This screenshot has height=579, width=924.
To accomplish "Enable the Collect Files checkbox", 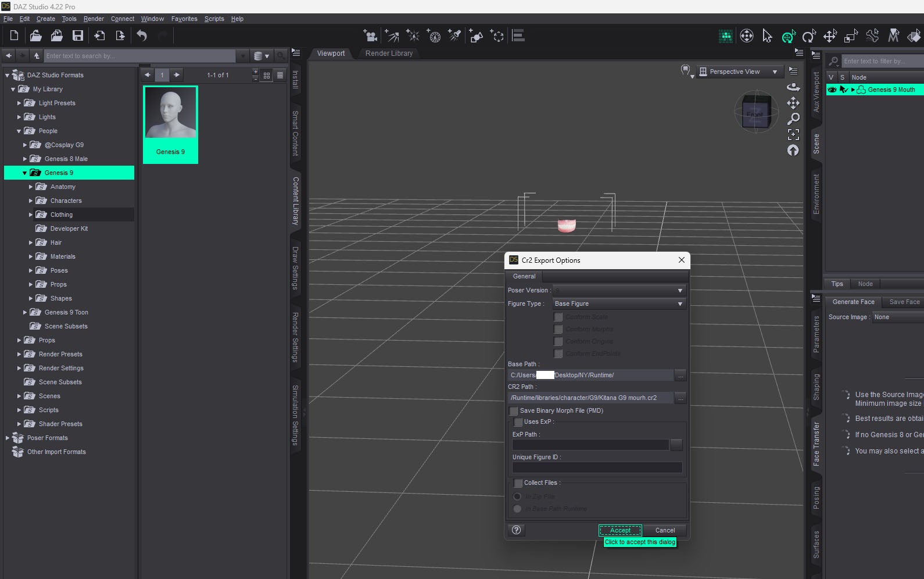I will (x=518, y=483).
